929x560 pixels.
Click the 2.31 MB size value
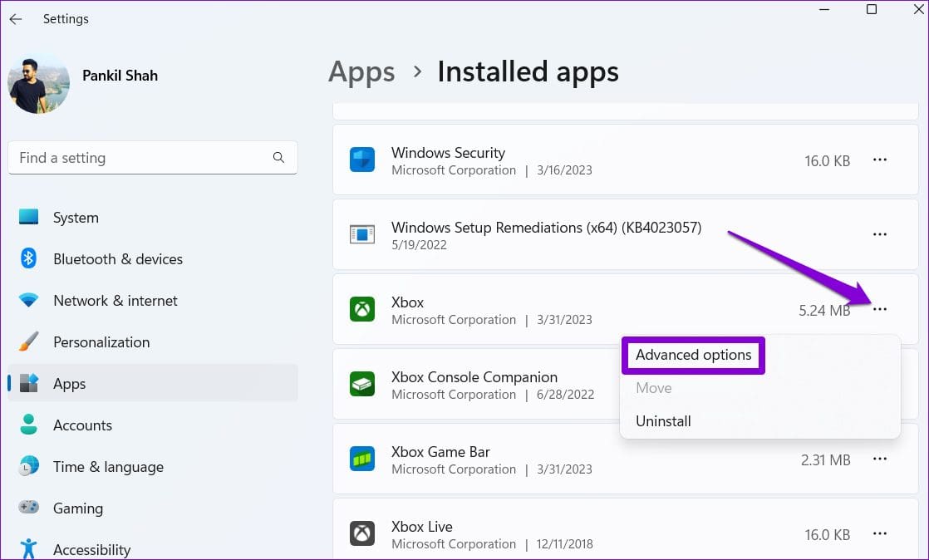[x=825, y=459]
